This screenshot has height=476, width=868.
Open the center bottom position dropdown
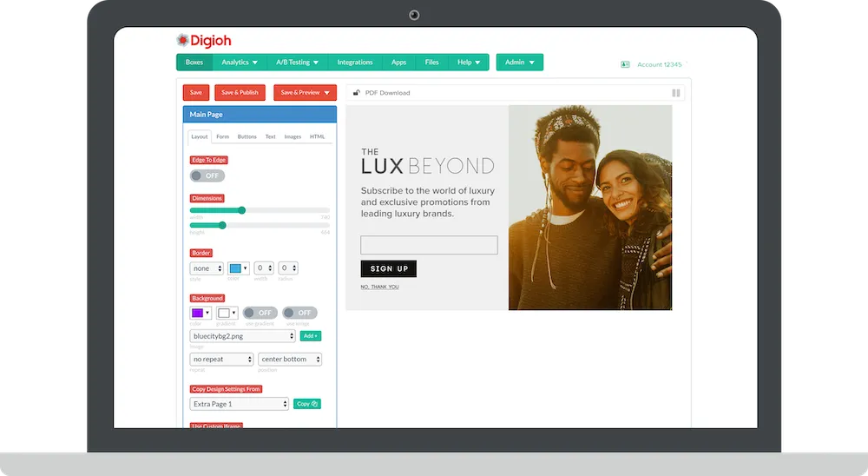point(290,359)
